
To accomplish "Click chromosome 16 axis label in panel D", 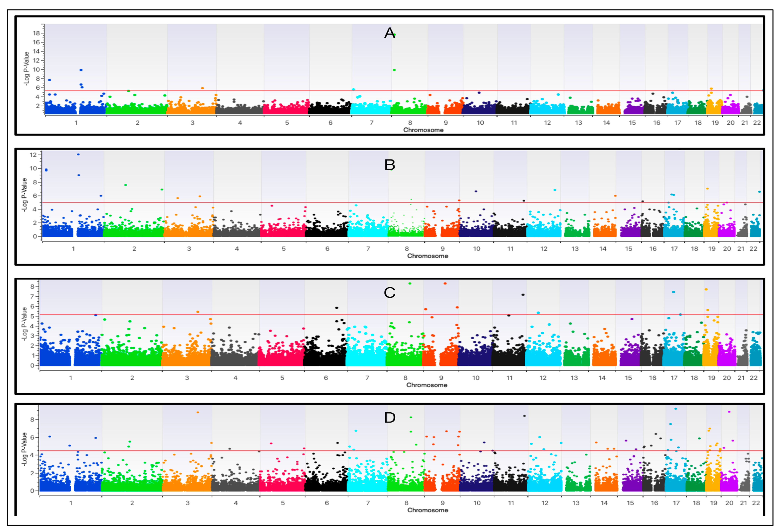I will pyautogui.click(x=655, y=503).
